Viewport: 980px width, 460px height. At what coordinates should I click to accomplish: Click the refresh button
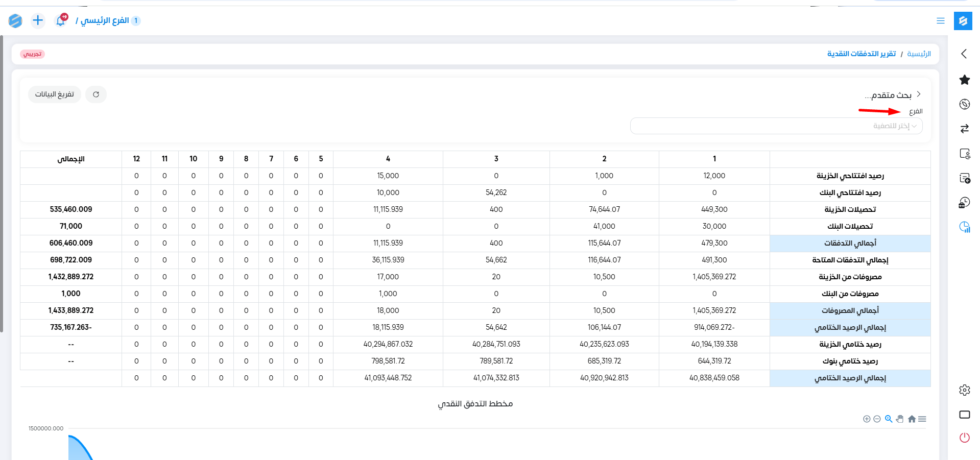tap(96, 94)
